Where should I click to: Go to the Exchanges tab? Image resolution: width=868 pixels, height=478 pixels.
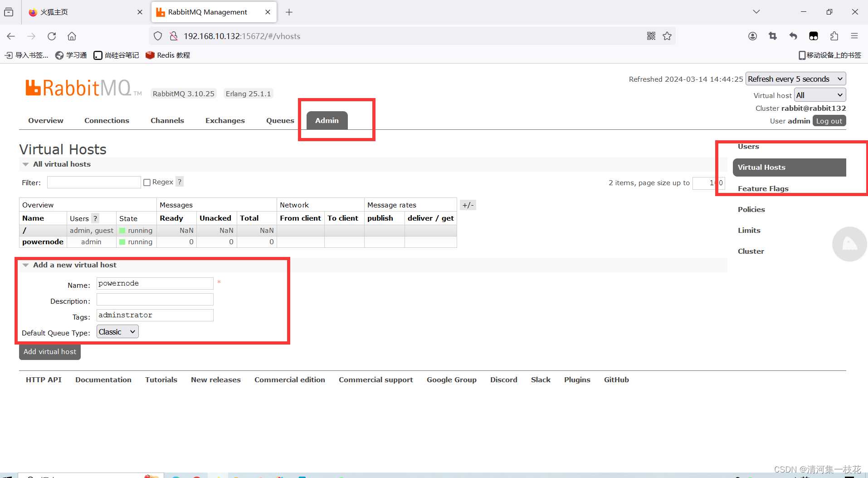click(x=225, y=121)
